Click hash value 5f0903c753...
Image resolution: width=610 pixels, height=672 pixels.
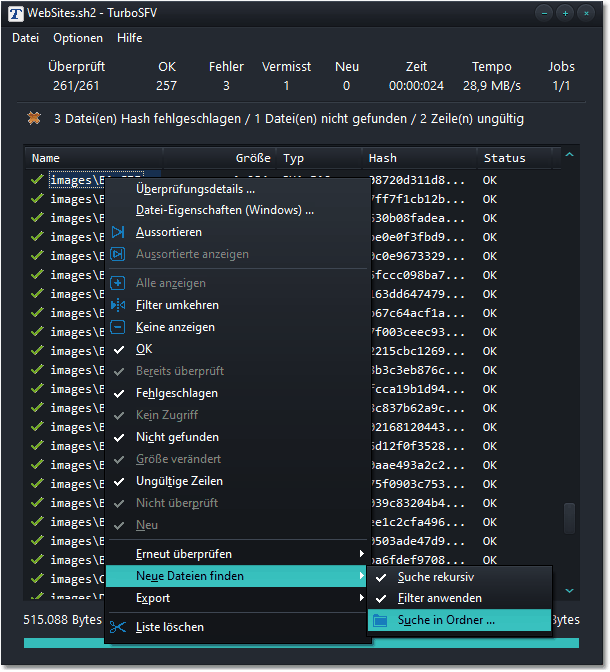(x=417, y=484)
